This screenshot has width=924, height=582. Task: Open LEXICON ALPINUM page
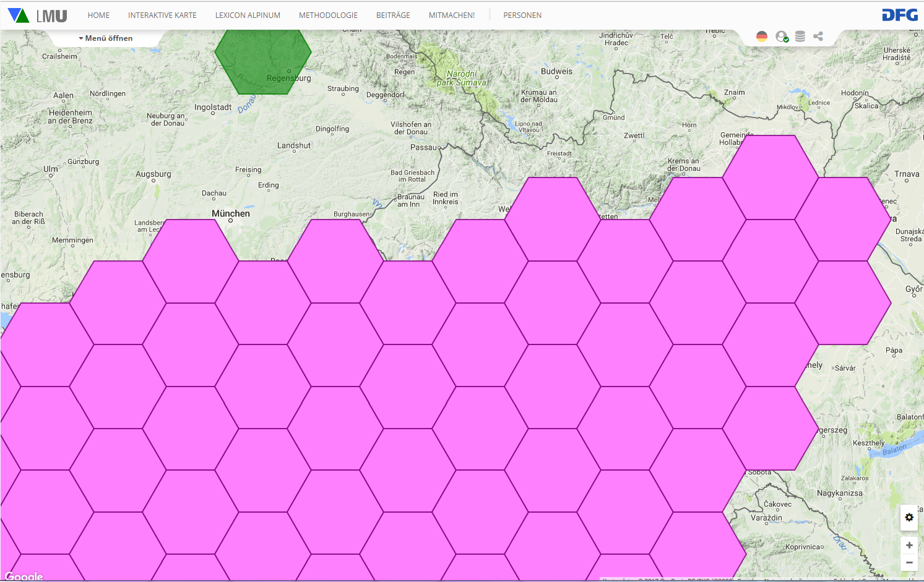click(x=248, y=15)
